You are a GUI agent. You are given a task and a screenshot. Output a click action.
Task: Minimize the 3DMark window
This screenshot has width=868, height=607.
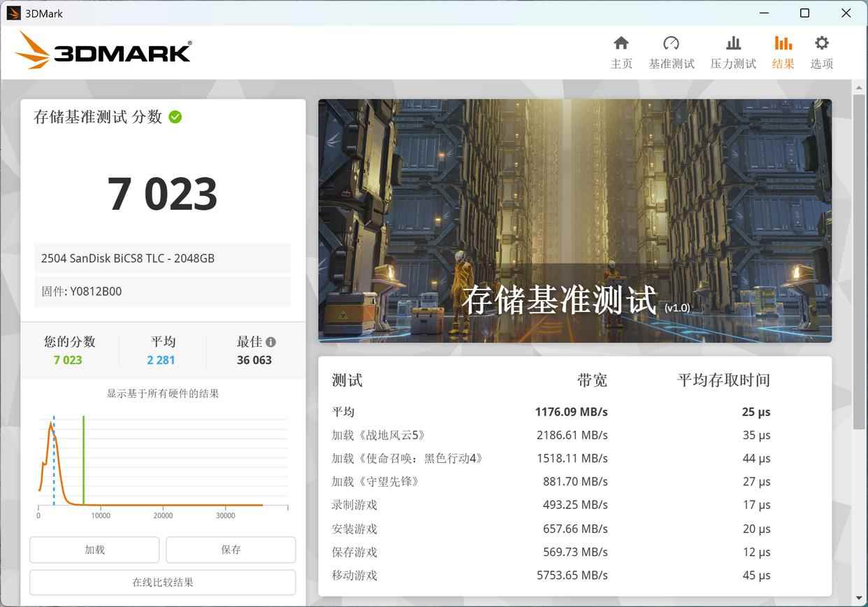click(x=764, y=13)
